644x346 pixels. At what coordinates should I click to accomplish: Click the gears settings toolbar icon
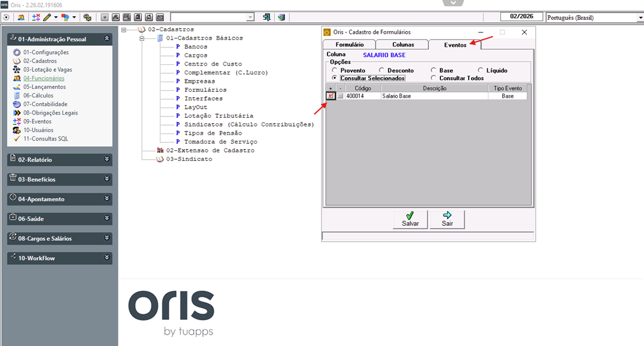pos(87,17)
